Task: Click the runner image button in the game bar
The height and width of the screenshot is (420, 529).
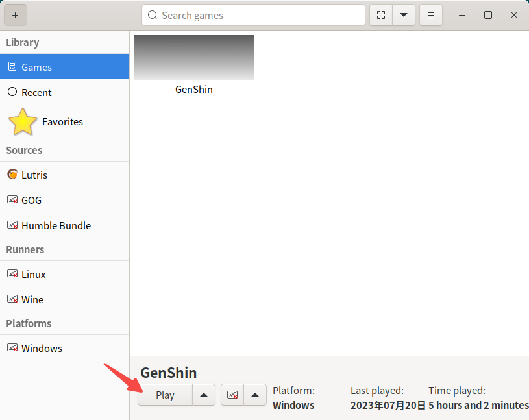Action: [x=232, y=395]
